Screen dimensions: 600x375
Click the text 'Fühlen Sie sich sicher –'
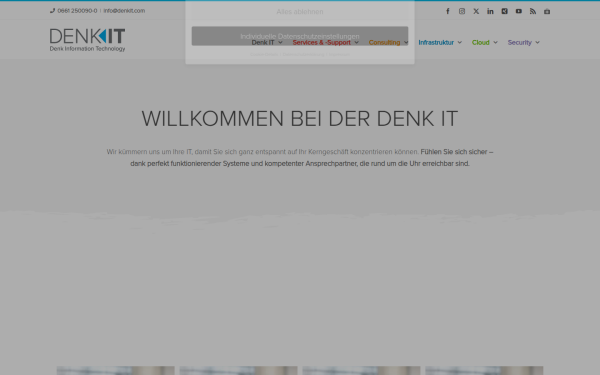[x=457, y=152]
